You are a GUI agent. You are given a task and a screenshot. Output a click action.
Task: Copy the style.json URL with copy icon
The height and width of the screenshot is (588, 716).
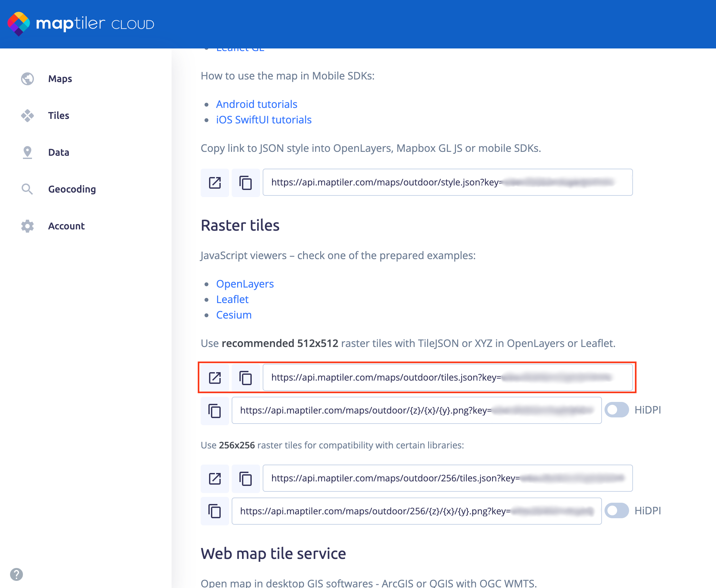coord(246,183)
